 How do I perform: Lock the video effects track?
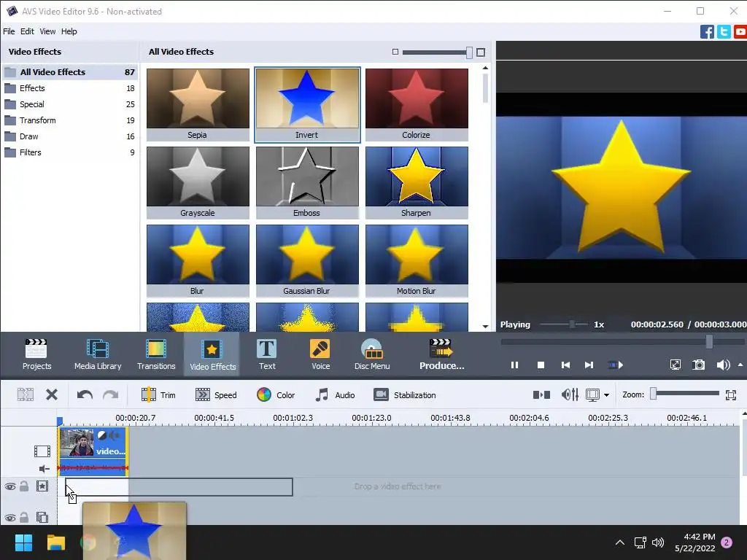pyautogui.click(x=24, y=486)
